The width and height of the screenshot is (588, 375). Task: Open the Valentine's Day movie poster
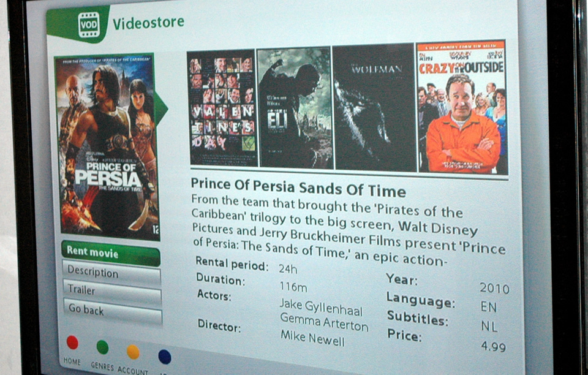[222, 108]
